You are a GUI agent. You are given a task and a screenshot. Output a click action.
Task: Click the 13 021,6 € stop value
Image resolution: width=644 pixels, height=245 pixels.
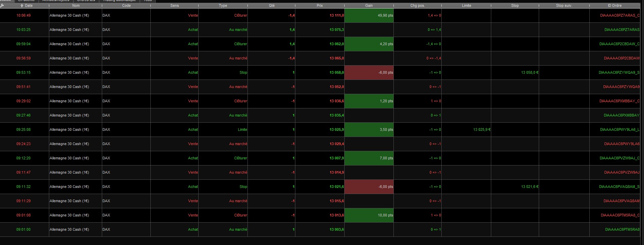click(x=530, y=187)
